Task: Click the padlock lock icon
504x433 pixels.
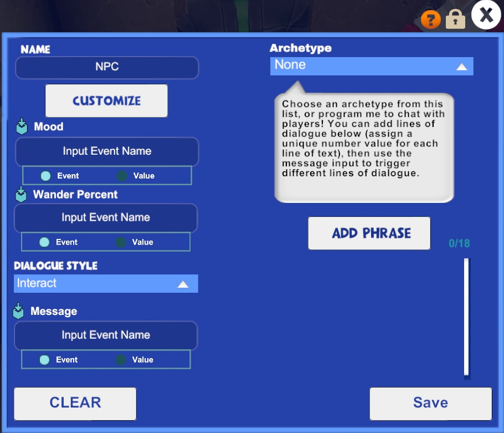Action: click(x=455, y=19)
